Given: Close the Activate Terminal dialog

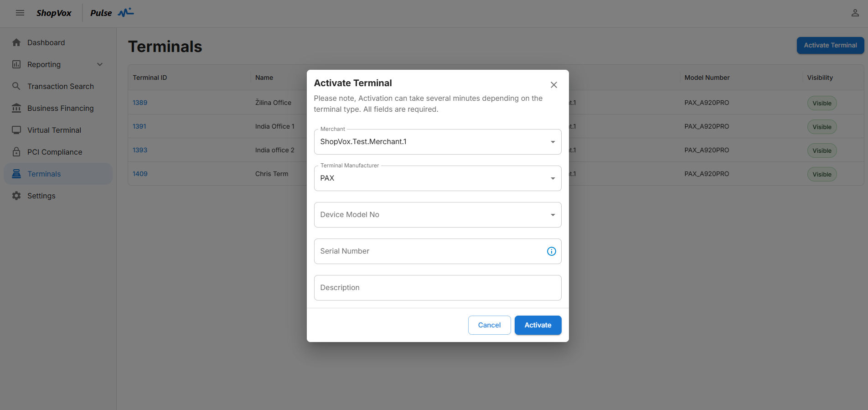Looking at the screenshot, I should 553,85.
